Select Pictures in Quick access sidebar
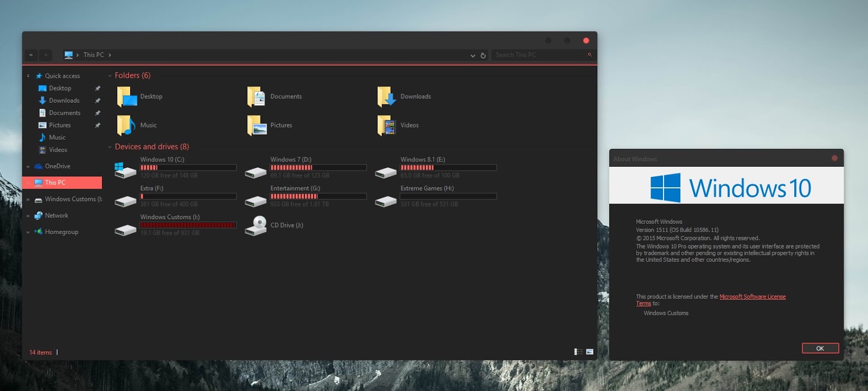868x391 pixels. click(60, 125)
